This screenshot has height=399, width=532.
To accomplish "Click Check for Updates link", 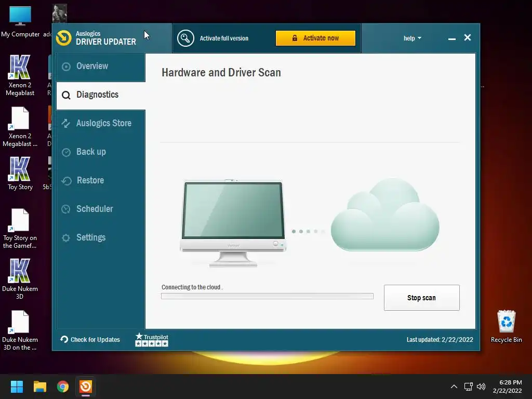I will (x=90, y=340).
